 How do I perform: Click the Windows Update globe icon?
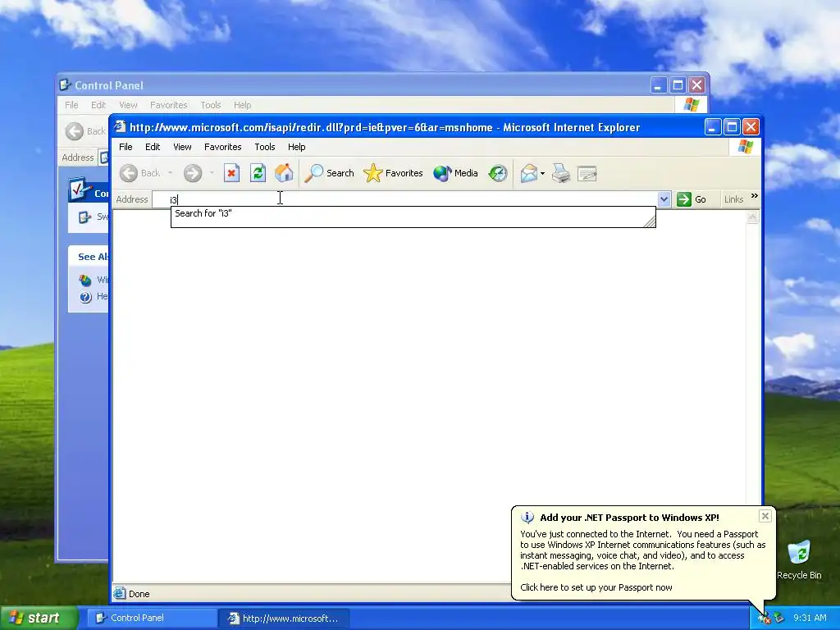pyautogui.click(x=85, y=281)
